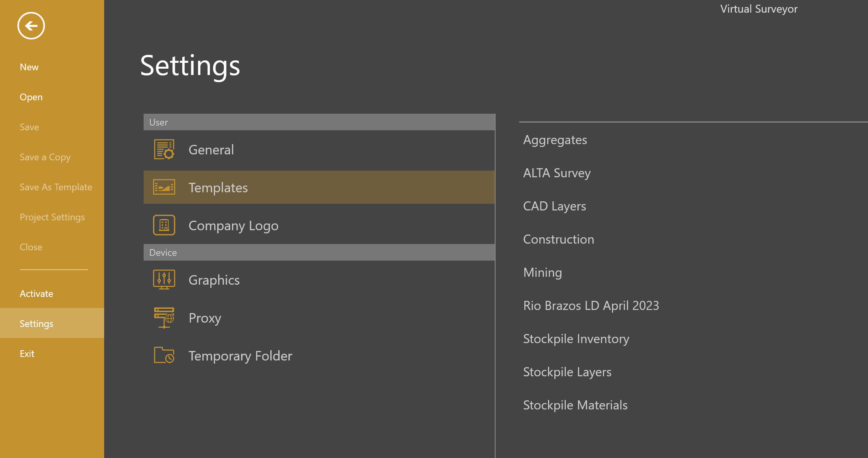Exit the application
The image size is (868, 458).
coord(27,353)
